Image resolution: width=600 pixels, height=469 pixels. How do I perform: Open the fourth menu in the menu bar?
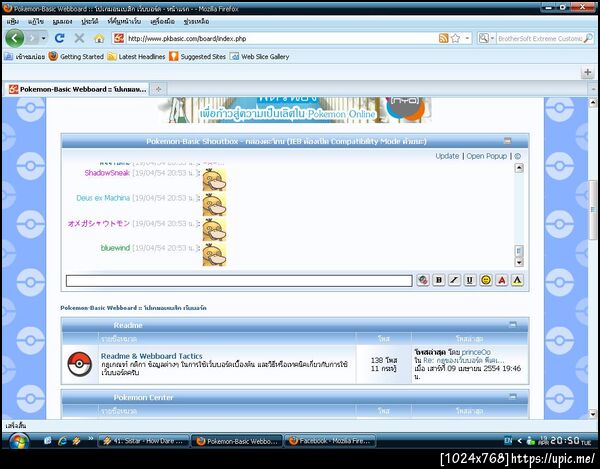[x=90, y=21]
